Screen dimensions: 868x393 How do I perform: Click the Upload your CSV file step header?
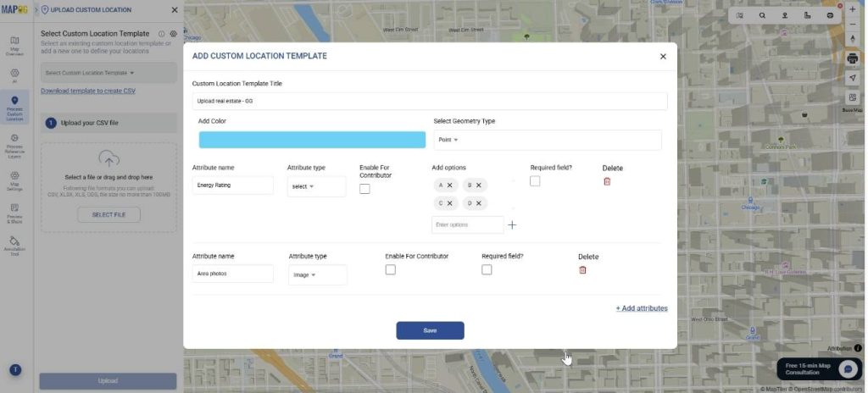point(108,123)
